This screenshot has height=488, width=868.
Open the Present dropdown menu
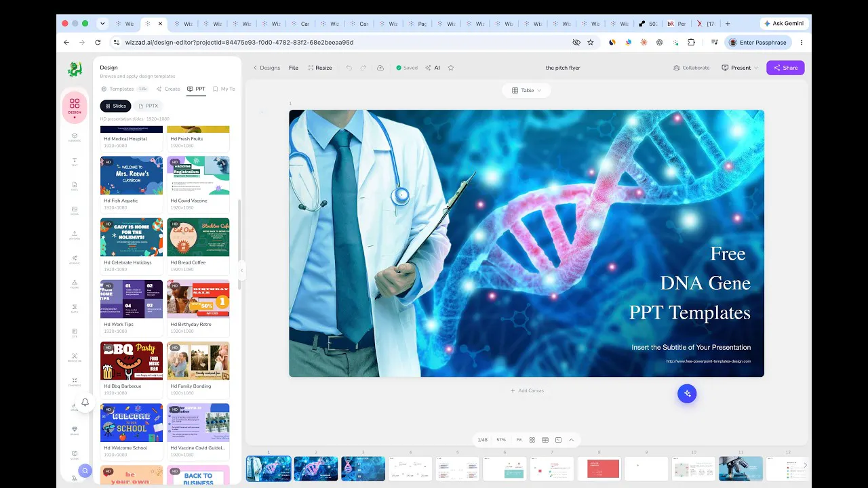point(739,68)
